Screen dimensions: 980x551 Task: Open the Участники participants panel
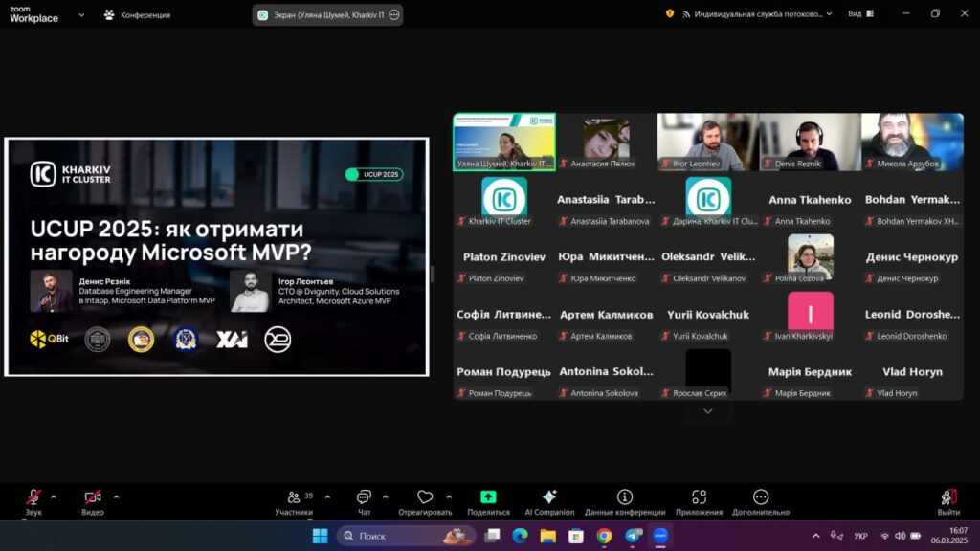coord(294,502)
